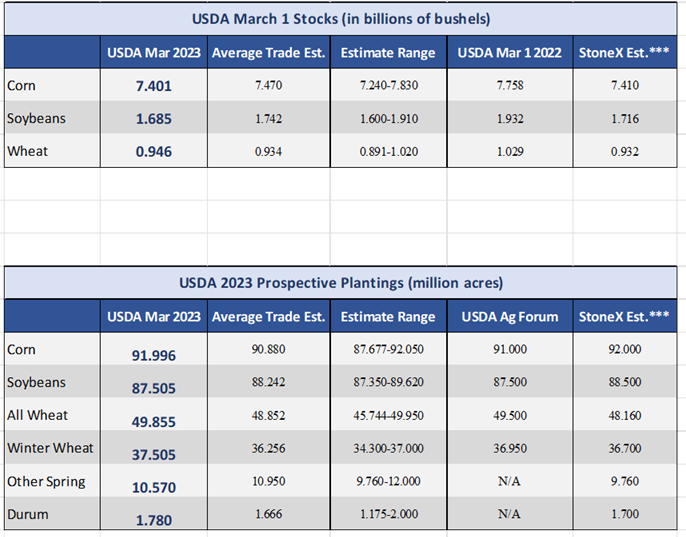Click the Durum plantings value 1.780
This screenshot has height=537, width=686.
click(x=153, y=519)
